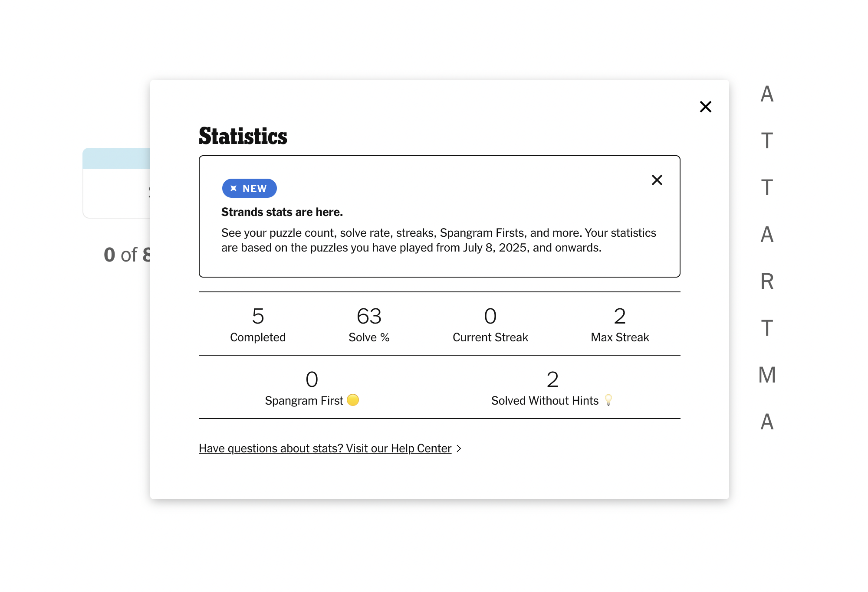Viewport: 868px width, 592px height.
Task: Click the yellow Spangram First circle icon
Action: click(353, 400)
